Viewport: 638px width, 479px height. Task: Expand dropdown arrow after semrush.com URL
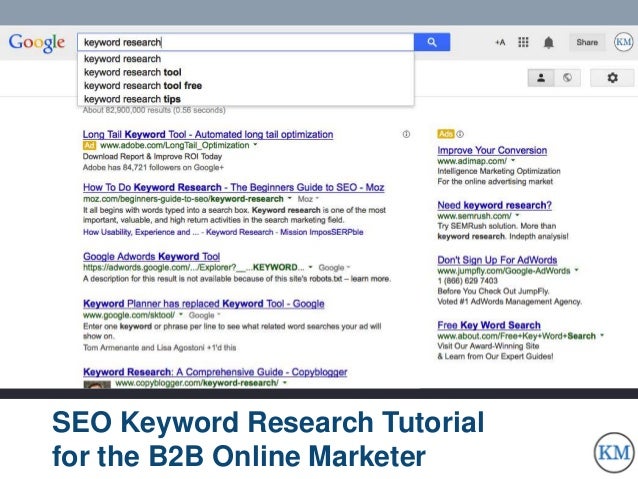518,215
